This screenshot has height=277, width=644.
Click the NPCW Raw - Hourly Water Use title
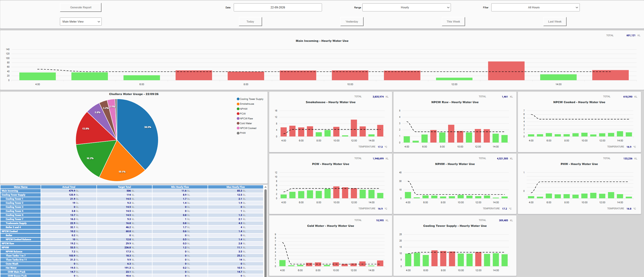click(x=455, y=102)
